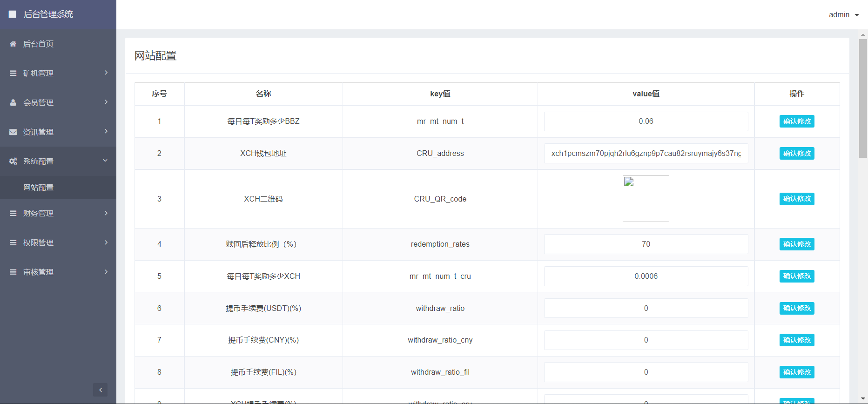Image resolution: width=868 pixels, height=404 pixels.
Task: Click the list icon beside 矿机管理
Action: pyautogui.click(x=13, y=73)
